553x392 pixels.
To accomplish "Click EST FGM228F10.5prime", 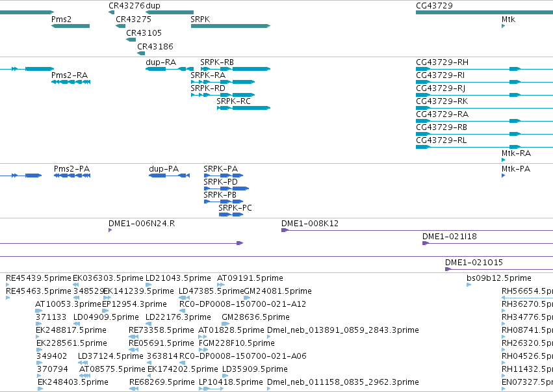I will click(203, 350).
